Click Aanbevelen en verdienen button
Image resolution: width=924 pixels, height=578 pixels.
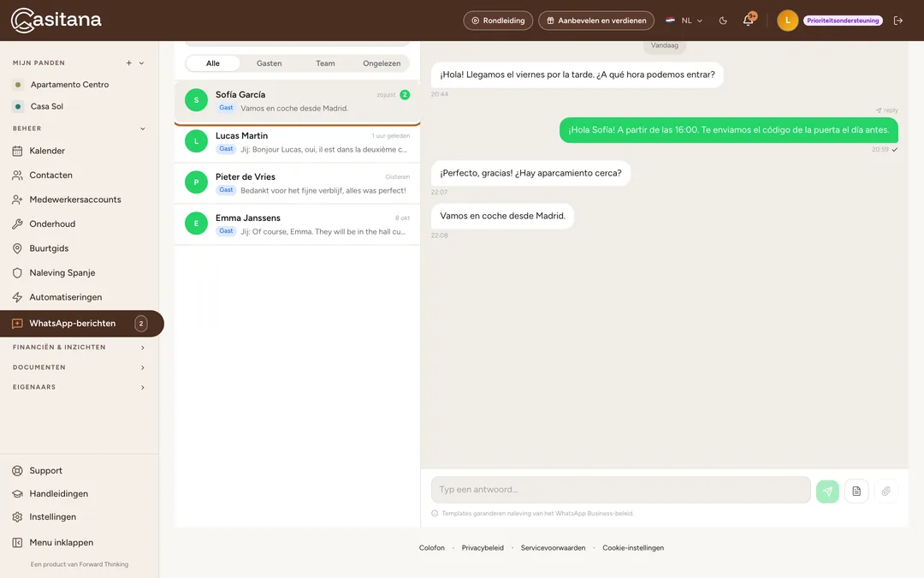tap(595, 21)
